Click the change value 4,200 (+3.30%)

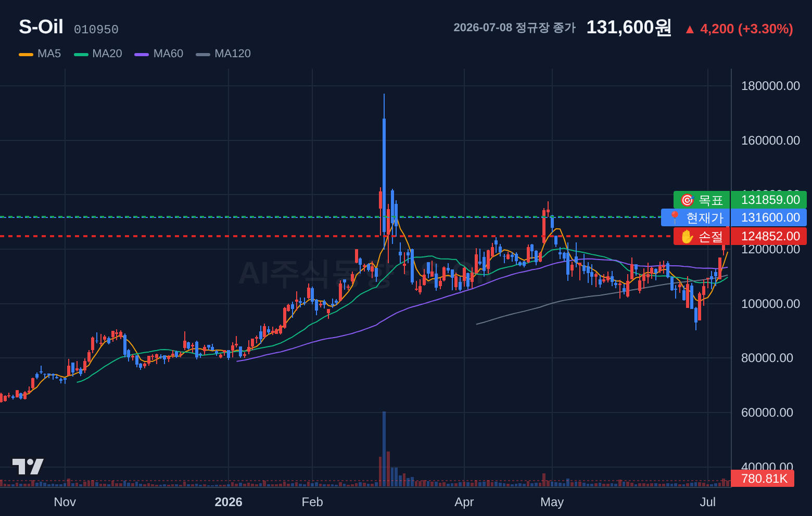pyautogui.click(x=746, y=29)
